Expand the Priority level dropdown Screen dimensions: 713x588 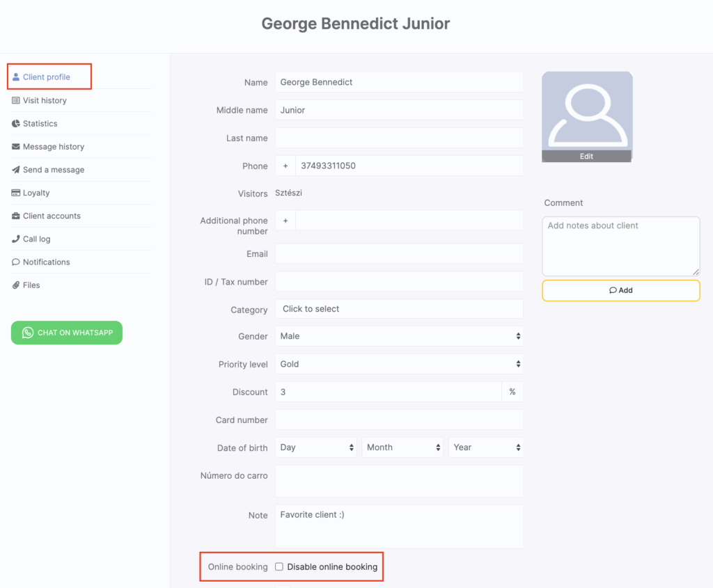click(398, 364)
